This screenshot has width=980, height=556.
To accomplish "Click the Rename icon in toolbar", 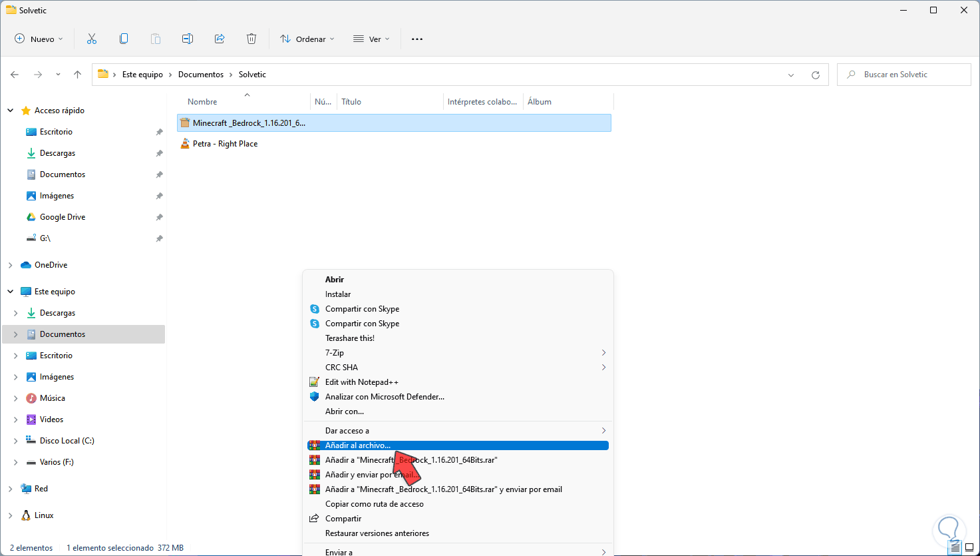I will [188, 39].
